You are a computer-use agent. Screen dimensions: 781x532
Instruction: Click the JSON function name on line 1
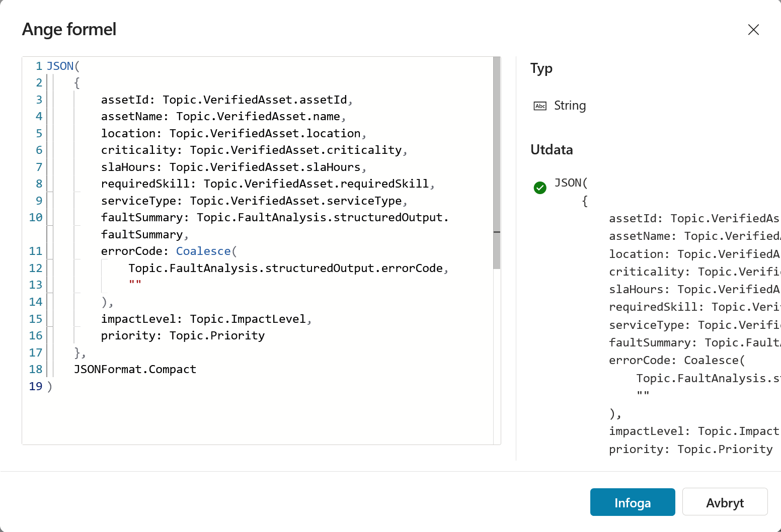60,66
